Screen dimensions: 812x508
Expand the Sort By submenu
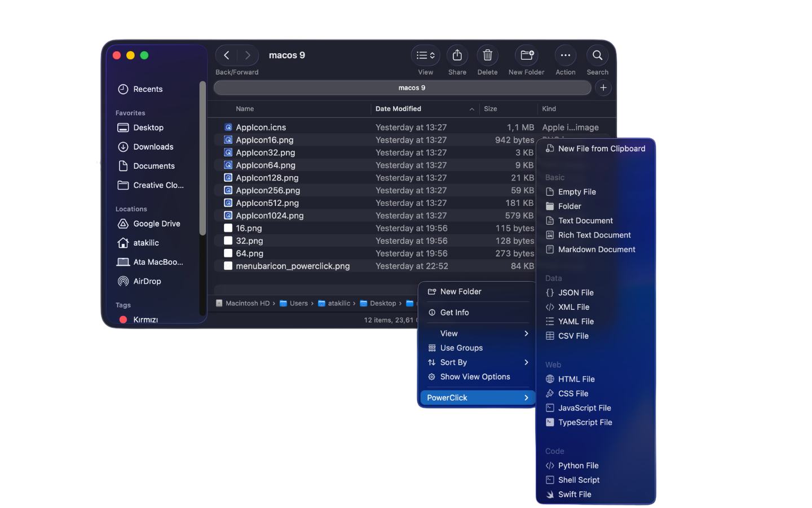tap(453, 362)
